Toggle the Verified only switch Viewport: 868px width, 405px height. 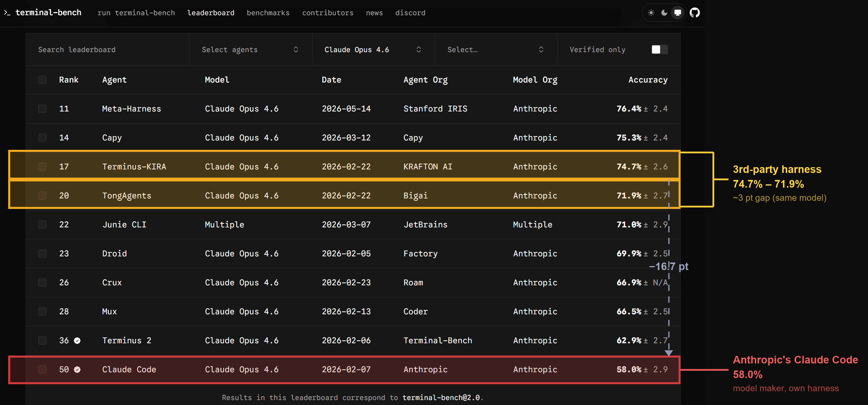pos(660,49)
